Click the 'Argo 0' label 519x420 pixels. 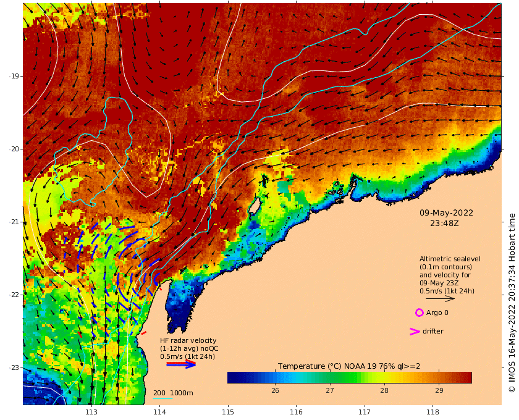pos(437,313)
